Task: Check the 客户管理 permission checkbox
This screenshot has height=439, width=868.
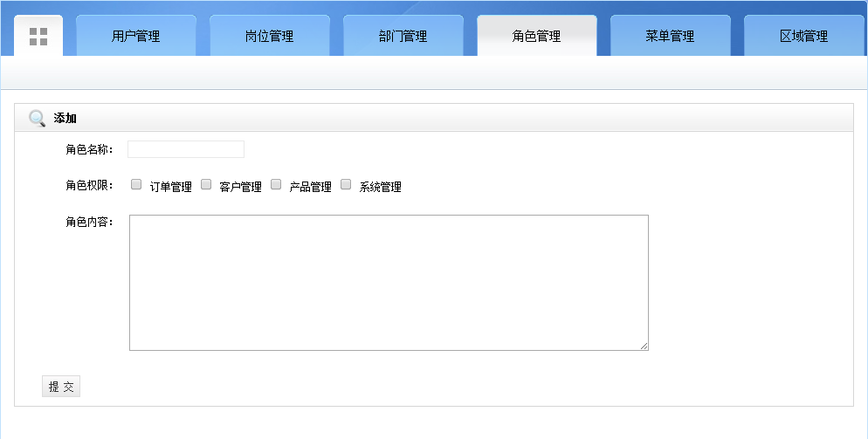Action: click(206, 184)
